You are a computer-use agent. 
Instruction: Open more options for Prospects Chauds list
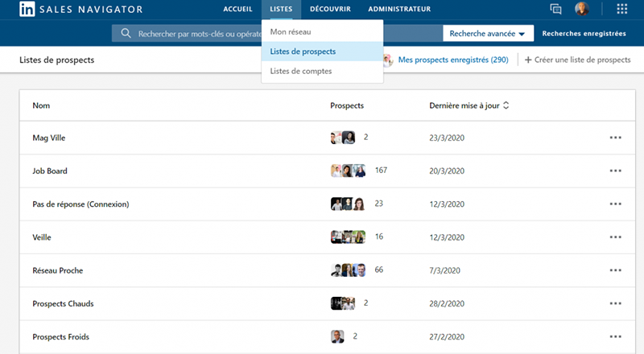(616, 303)
